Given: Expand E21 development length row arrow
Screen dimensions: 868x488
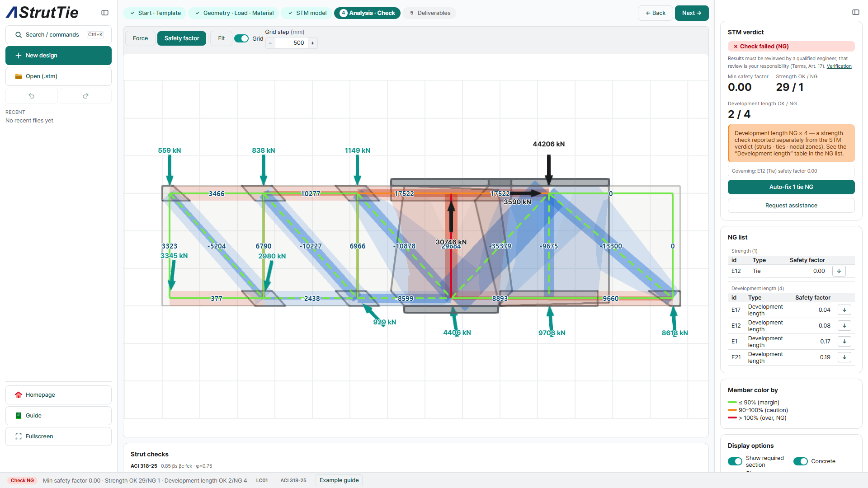Looking at the screenshot, I should [x=844, y=357].
